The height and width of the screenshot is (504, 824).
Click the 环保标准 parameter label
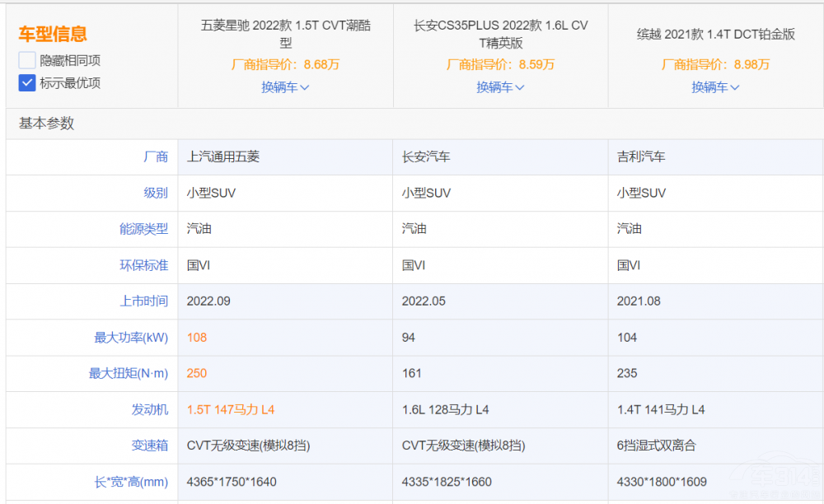pyautogui.click(x=143, y=265)
